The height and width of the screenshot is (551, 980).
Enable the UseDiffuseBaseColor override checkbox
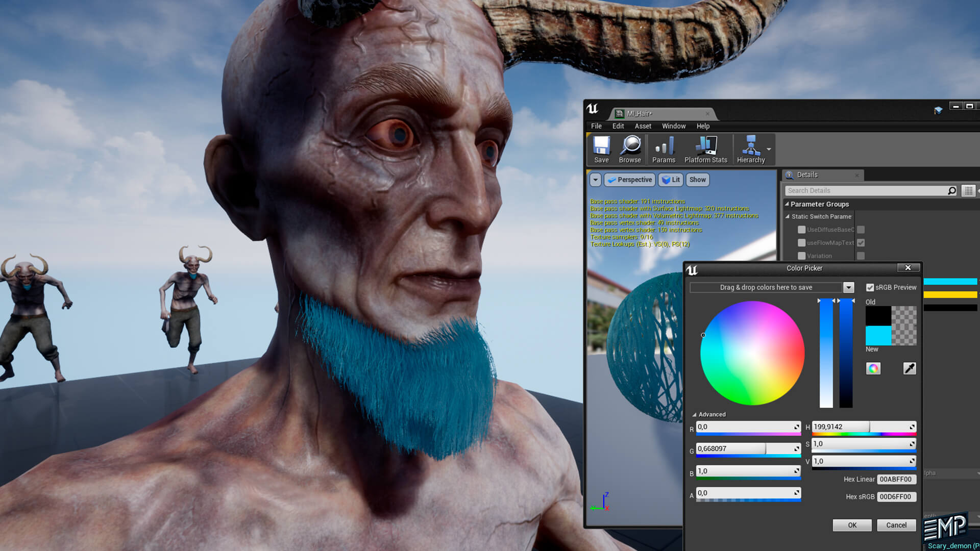click(802, 230)
